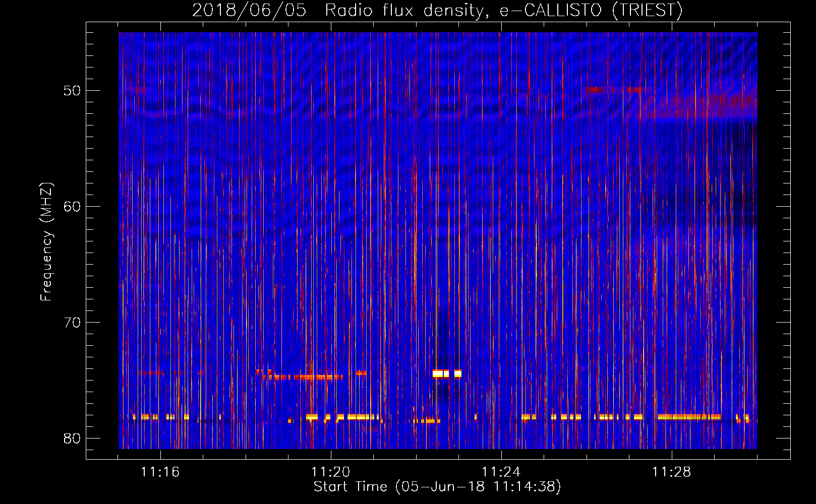This screenshot has height=504, width=816.
Task: Click the 11:24 time tick label
Action: tap(501, 472)
